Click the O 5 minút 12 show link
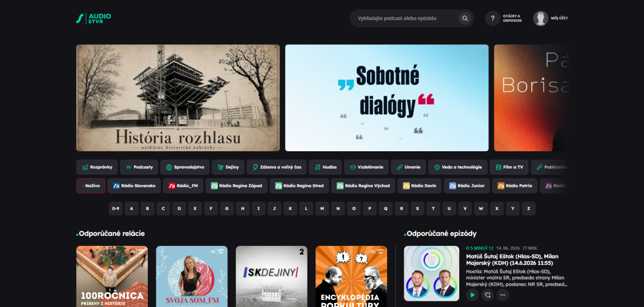The height and width of the screenshot is (307, 644). 480,248
